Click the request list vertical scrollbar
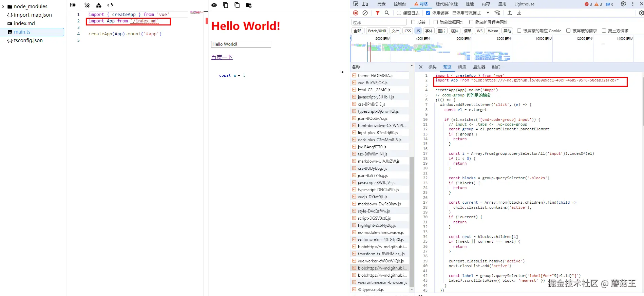 click(412, 221)
